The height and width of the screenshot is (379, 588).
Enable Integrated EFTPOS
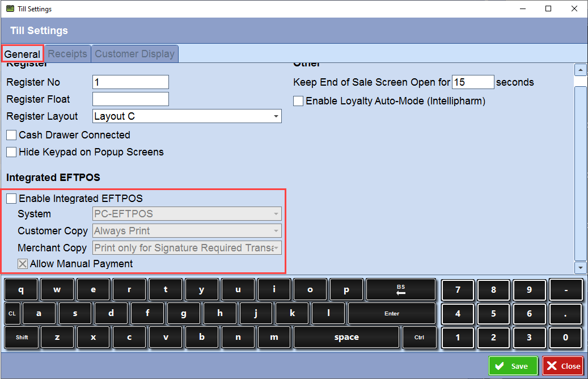tap(11, 198)
